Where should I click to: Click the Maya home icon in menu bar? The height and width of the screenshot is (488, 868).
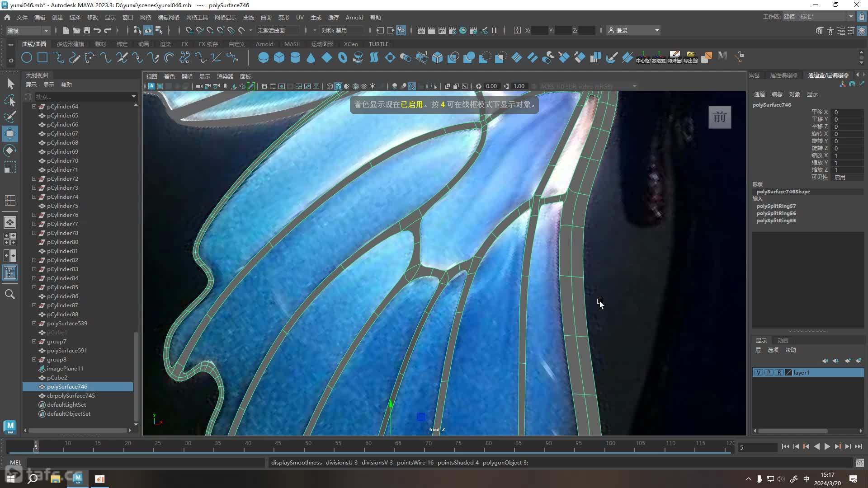point(7,18)
